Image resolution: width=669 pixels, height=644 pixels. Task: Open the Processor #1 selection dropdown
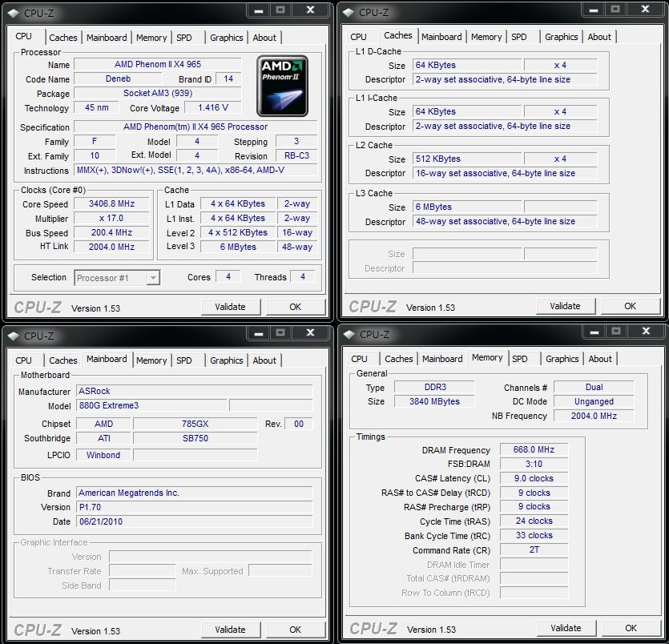click(117, 278)
